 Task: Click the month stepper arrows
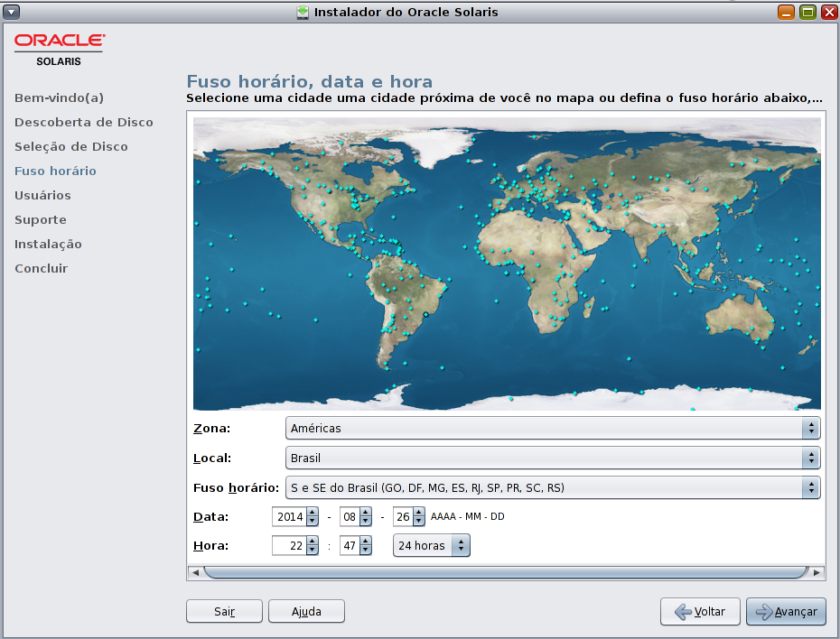tap(366, 517)
